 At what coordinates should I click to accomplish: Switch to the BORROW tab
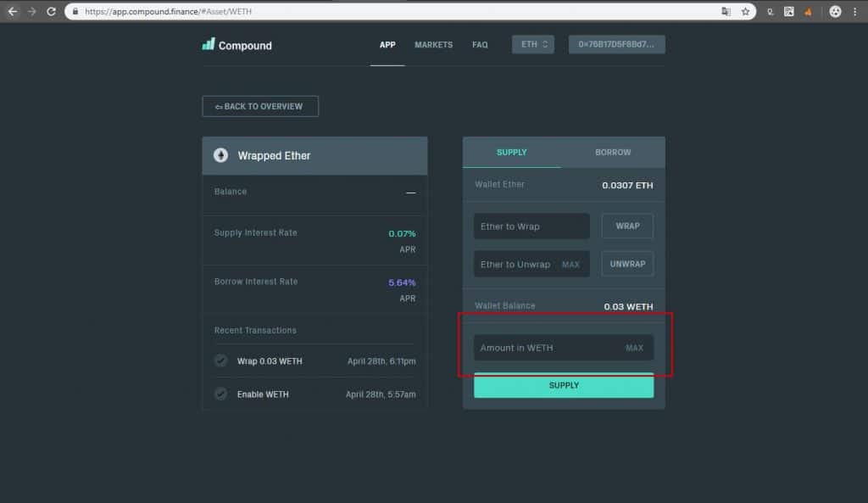(x=613, y=153)
